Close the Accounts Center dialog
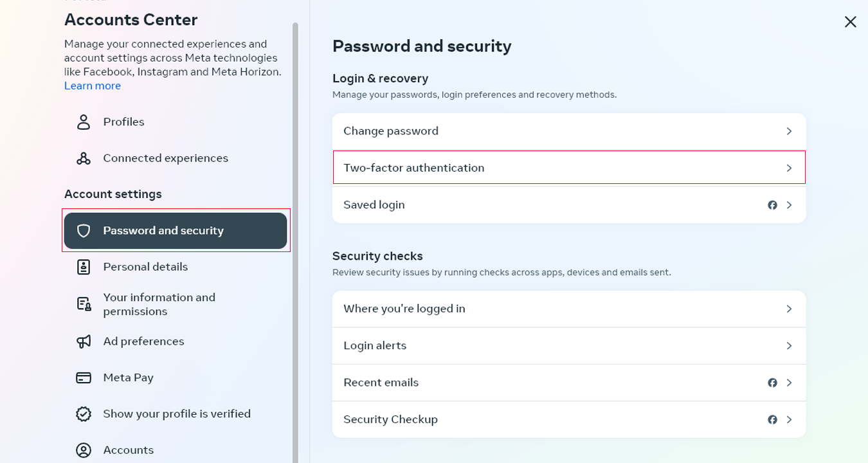Screen dimensions: 868x463 pos(850,22)
